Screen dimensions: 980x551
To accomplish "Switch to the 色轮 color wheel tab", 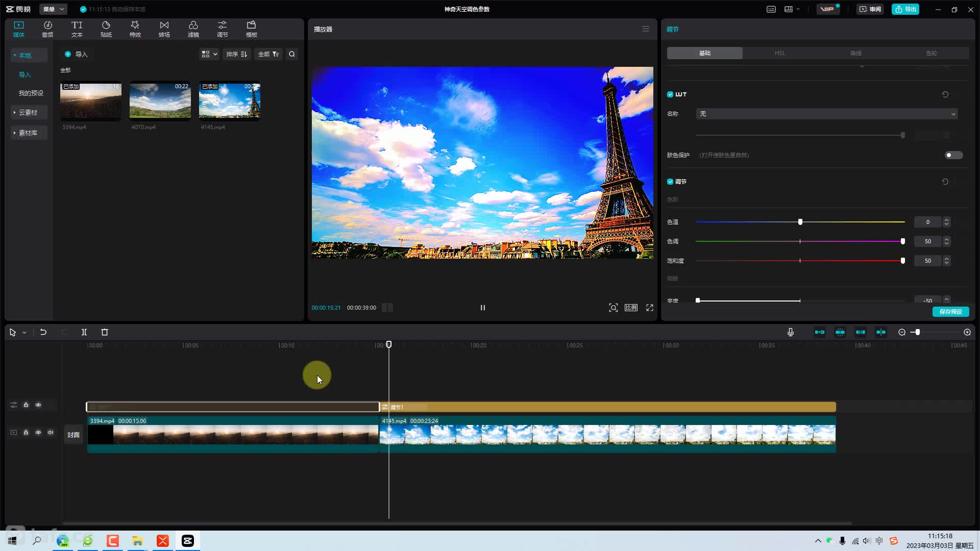I will point(931,53).
